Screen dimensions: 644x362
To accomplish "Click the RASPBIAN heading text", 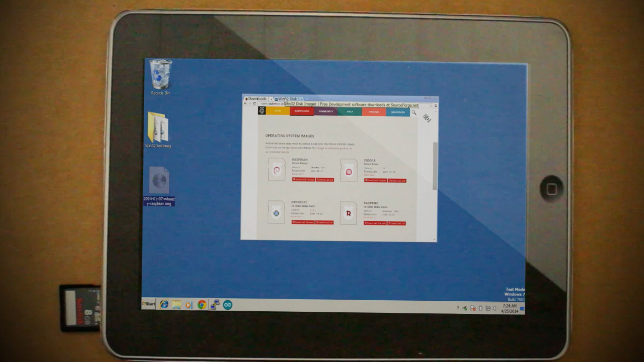I will (300, 160).
